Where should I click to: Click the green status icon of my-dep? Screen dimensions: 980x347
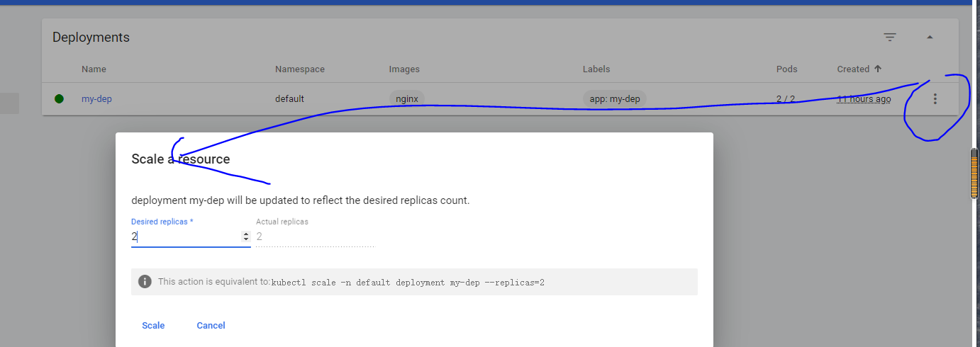(59, 99)
